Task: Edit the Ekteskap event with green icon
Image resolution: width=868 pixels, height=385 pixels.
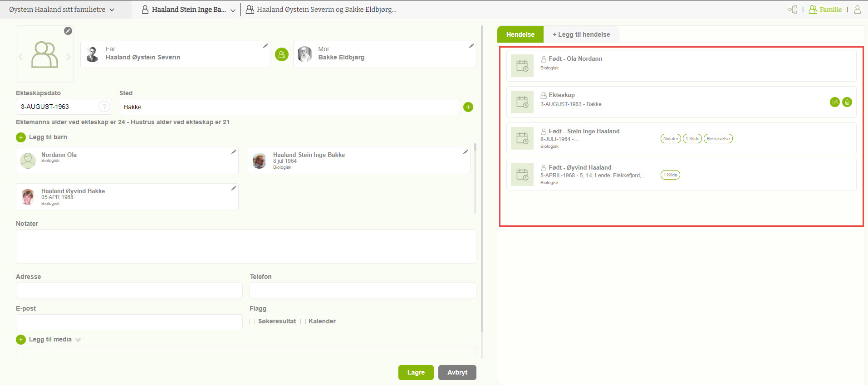Action: [x=834, y=102]
